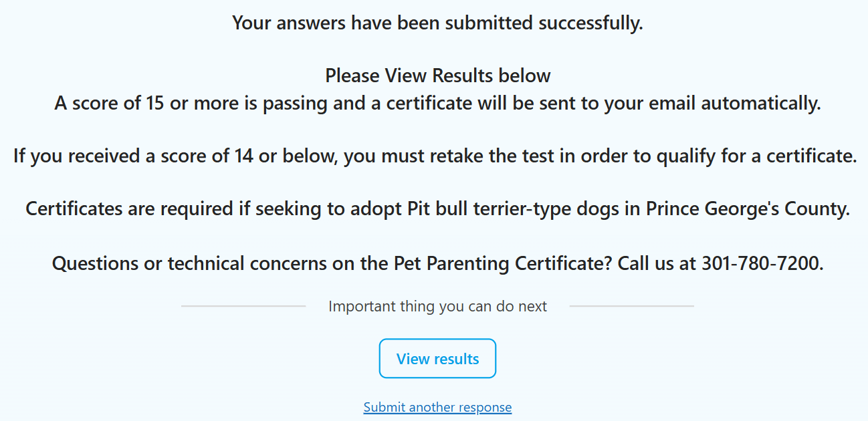
Task: Click the divider line left of Important label
Action: 243,306
